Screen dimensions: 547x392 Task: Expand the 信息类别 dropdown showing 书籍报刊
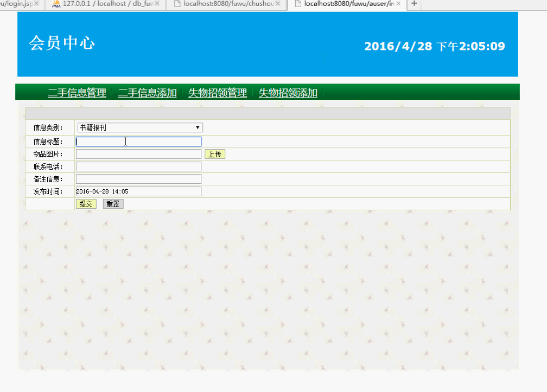click(140, 127)
